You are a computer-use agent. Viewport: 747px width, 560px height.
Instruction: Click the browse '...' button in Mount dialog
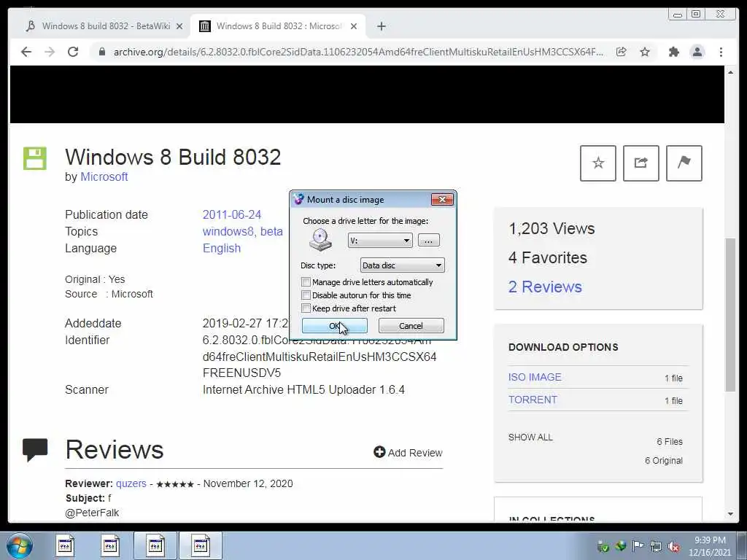tap(428, 241)
